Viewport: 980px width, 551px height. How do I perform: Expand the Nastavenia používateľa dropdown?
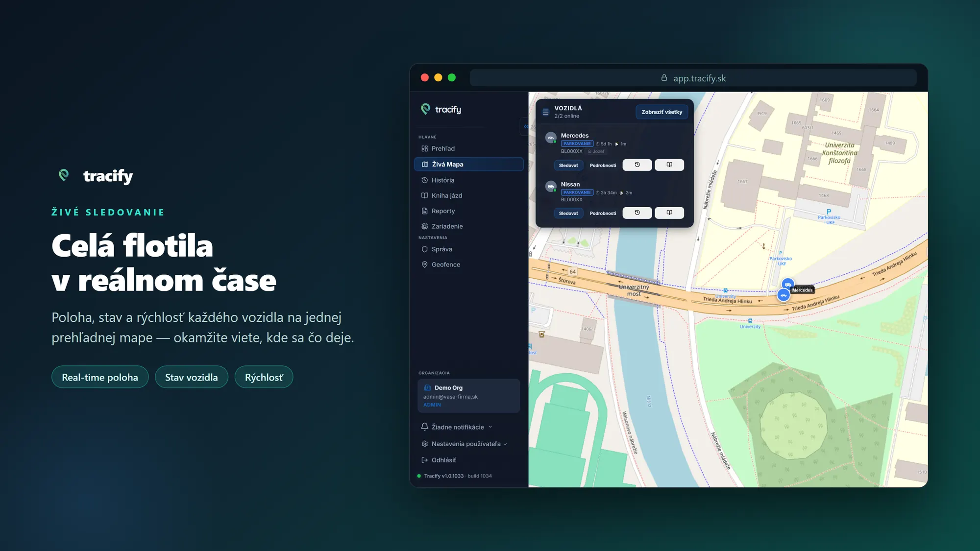(x=464, y=444)
